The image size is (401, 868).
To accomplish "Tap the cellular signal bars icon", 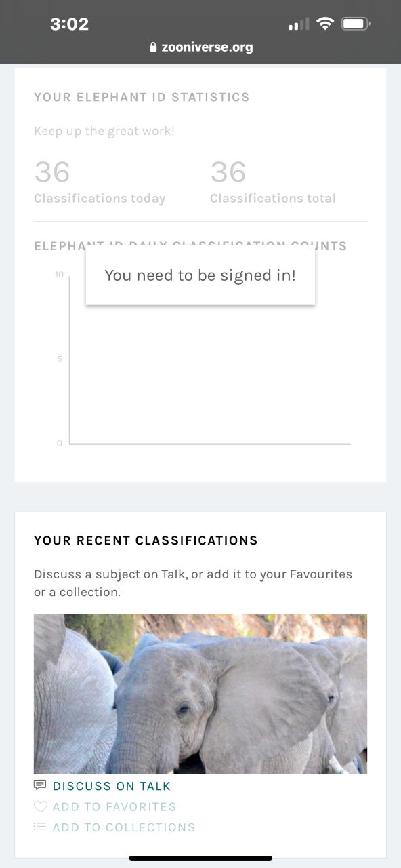I will 298,25.
